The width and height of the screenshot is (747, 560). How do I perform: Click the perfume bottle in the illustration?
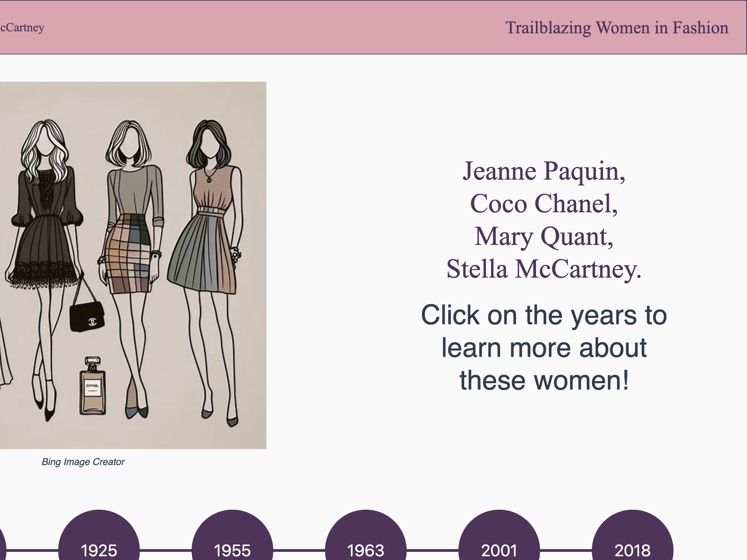click(93, 388)
